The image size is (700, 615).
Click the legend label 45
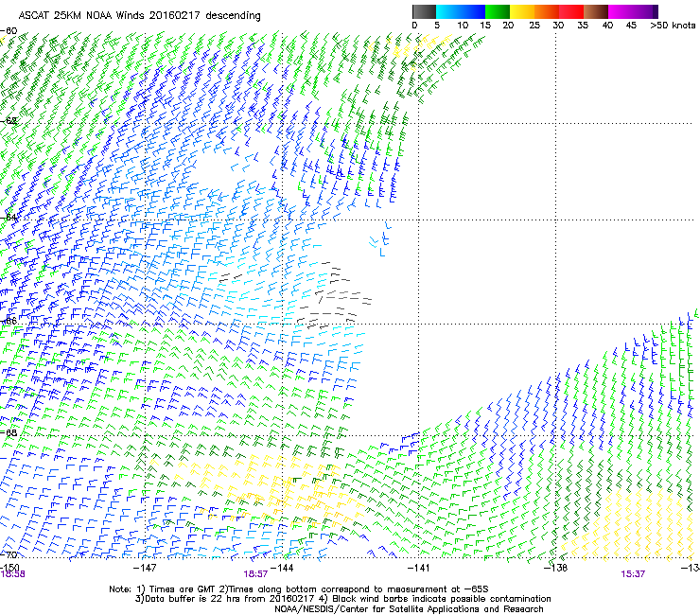[x=631, y=26]
